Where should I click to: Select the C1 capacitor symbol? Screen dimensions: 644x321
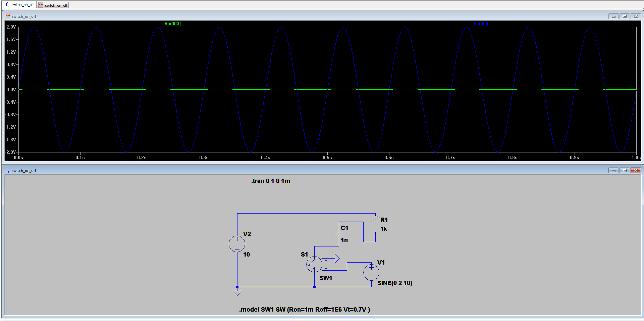tap(339, 234)
